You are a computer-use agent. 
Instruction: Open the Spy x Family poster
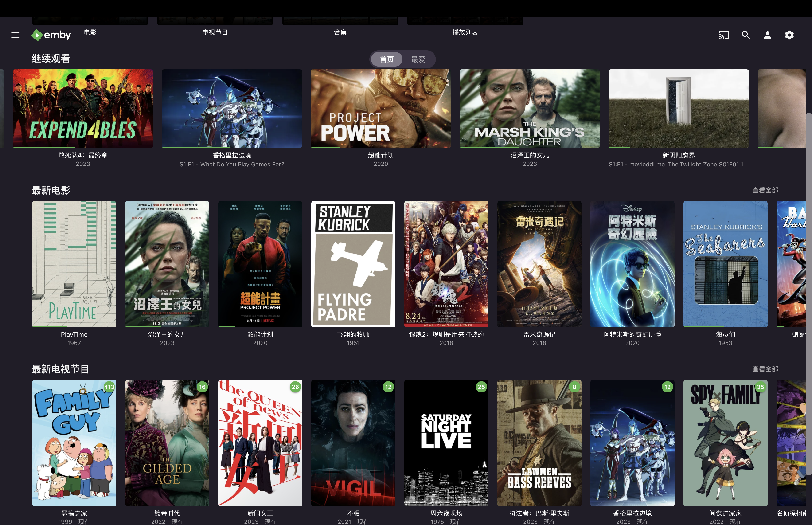726,443
